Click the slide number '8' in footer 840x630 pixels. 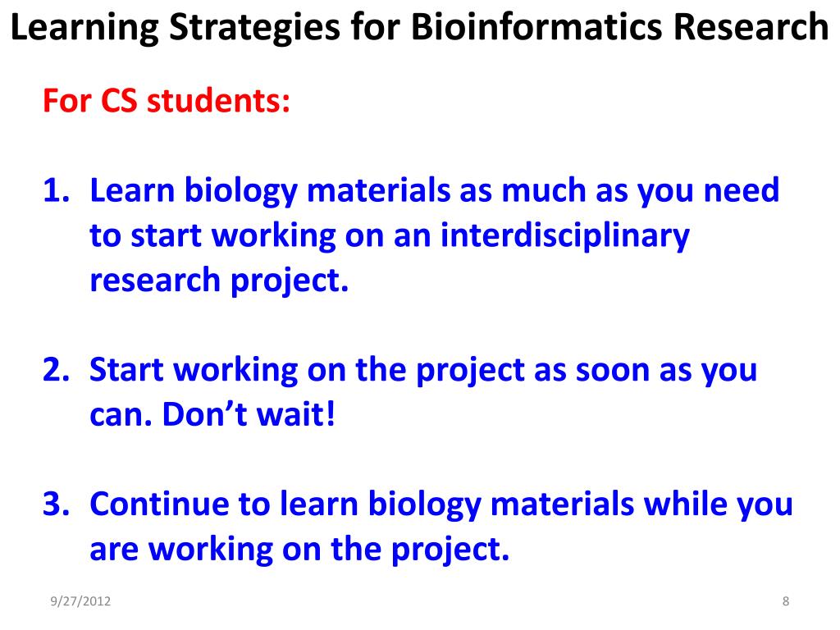pos(785,601)
